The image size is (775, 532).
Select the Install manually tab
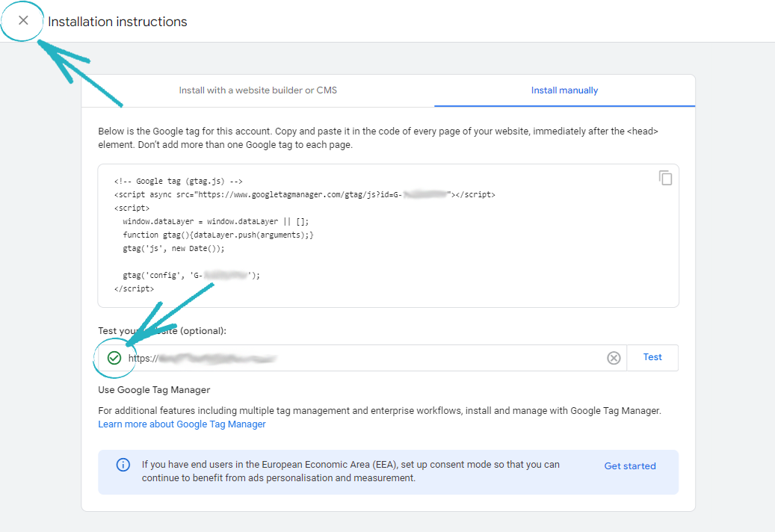(x=564, y=90)
